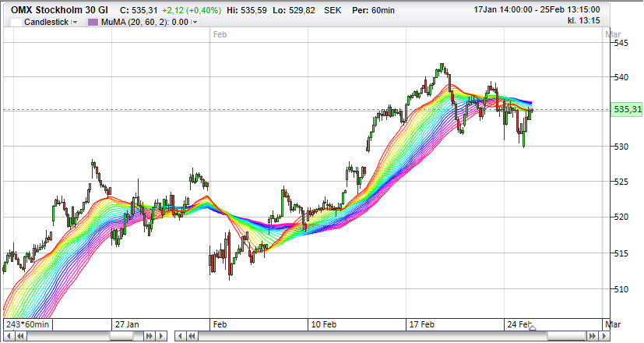Click the double left arrow on time scrollbar
The image size is (644, 343).
pos(192,336)
